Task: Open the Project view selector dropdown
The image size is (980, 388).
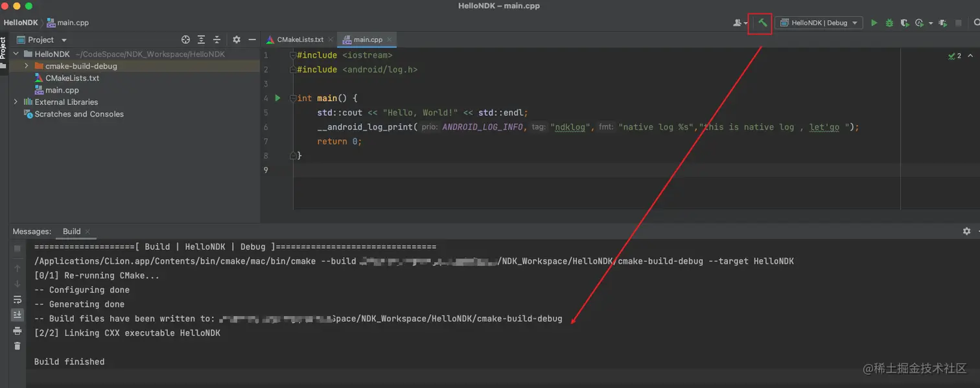Action: [x=41, y=40]
